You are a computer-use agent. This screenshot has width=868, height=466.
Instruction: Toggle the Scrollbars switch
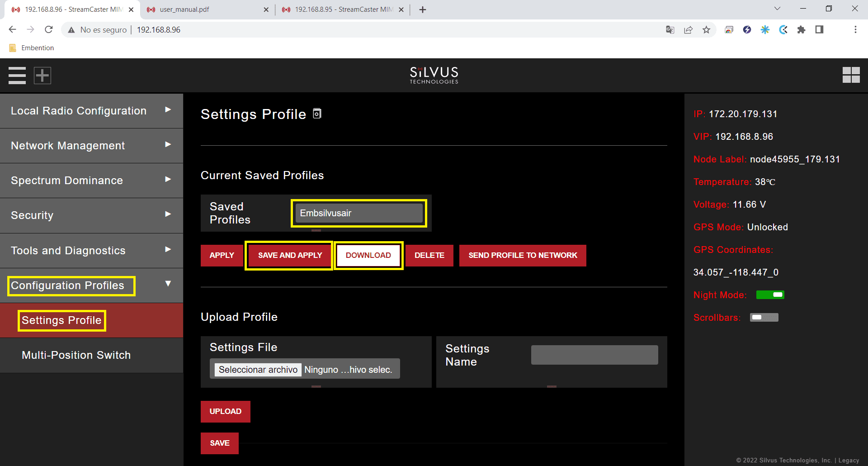pyautogui.click(x=764, y=318)
